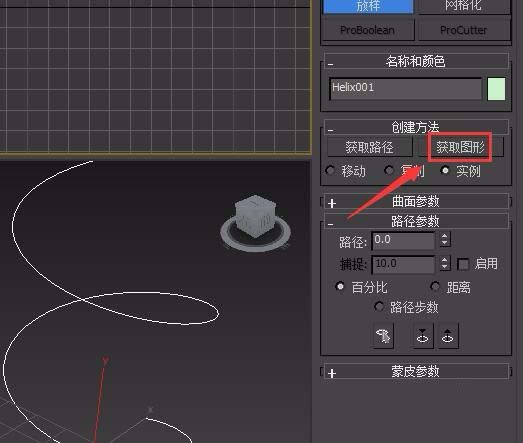Viewport: 523px width, 443px height.
Task: Select the 路径步数 radio option
Action: tap(407, 307)
